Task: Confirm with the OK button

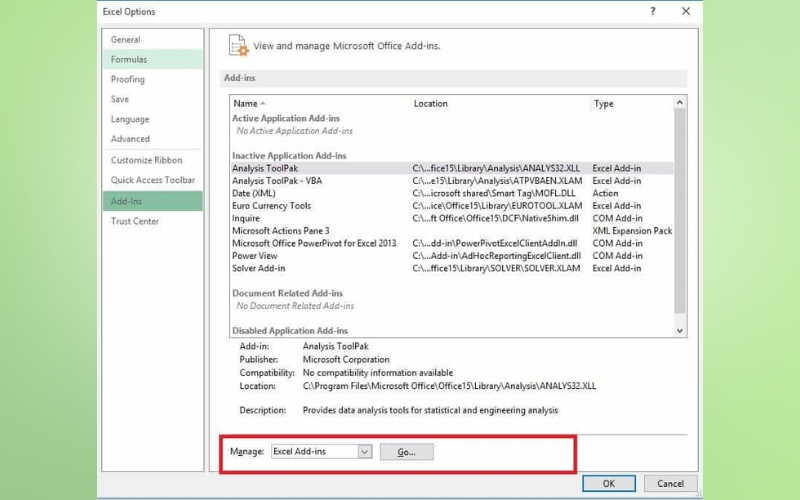Action: [609, 483]
